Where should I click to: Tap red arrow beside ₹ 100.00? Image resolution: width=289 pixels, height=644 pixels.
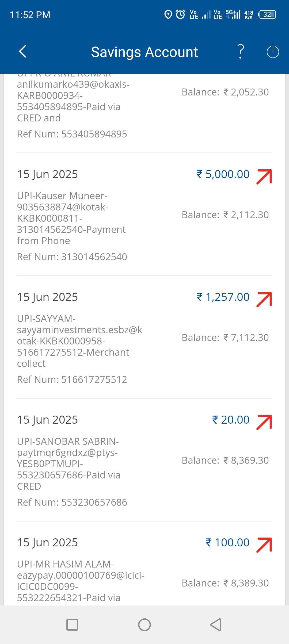click(x=264, y=545)
